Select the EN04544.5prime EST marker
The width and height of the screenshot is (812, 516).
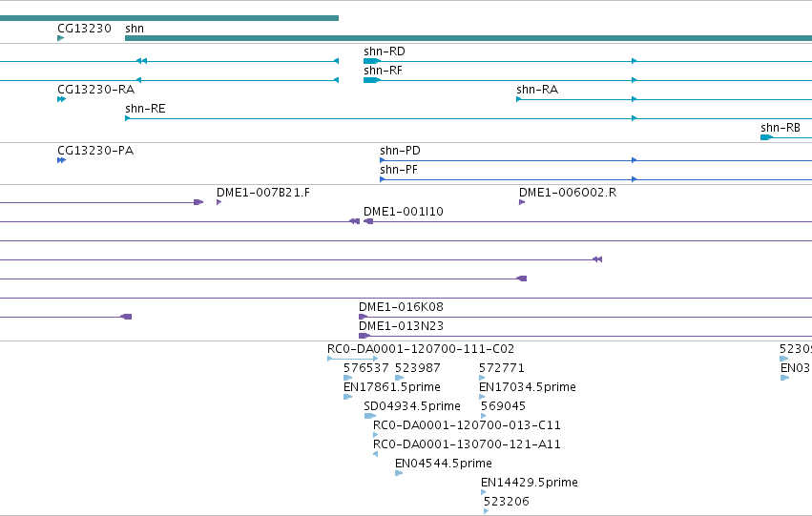[399, 473]
